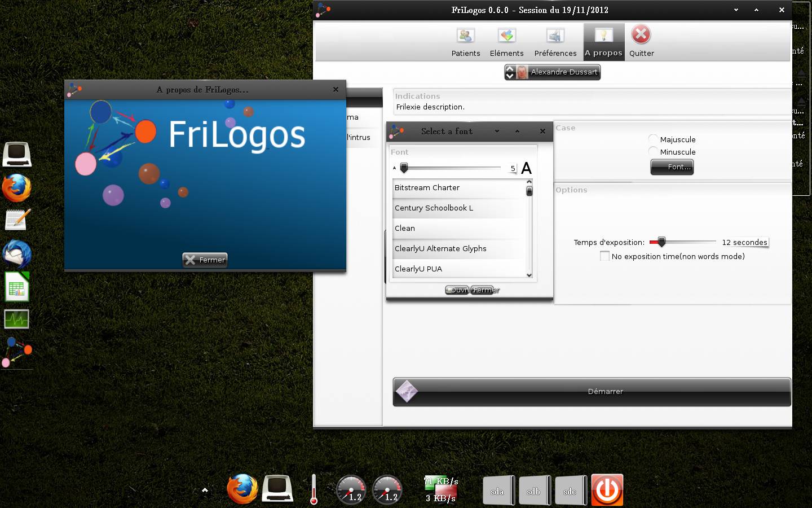The height and width of the screenshot is (508, 812).
Task: Click the up/down arrows of the patient selector
Action: click(510, 72)
